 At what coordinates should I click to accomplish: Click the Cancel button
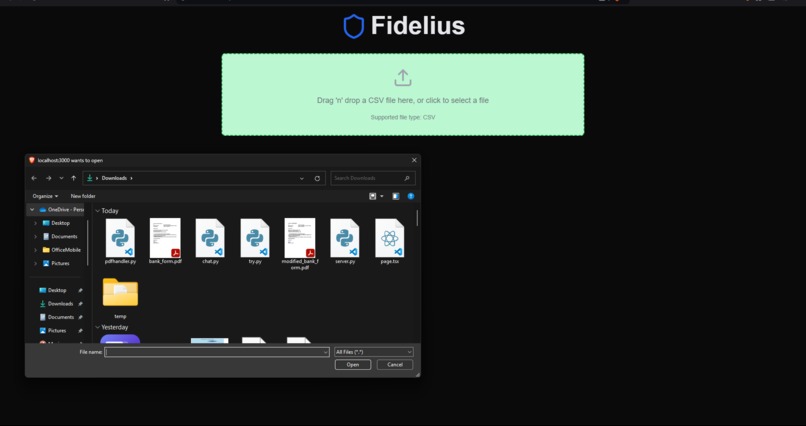(395, 365)
